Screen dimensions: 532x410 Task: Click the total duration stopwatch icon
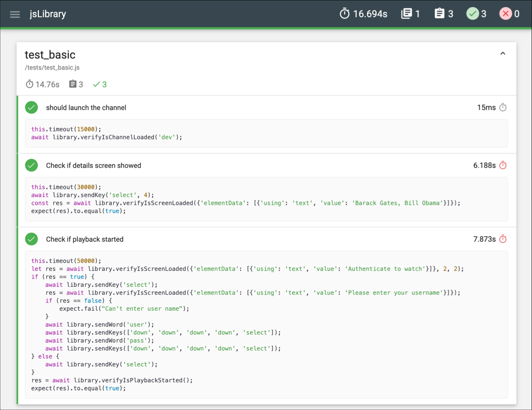[x=345, y=14]
